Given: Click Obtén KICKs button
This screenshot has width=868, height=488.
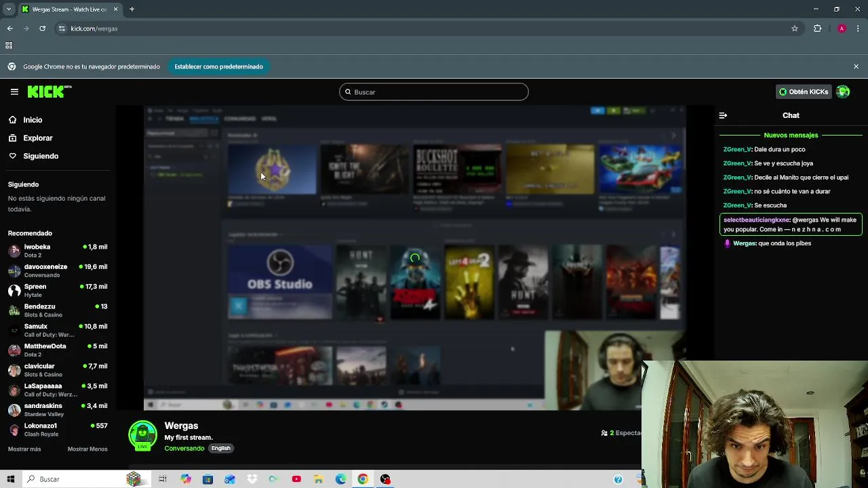Looking at the screenshot, I should point(804,92).
